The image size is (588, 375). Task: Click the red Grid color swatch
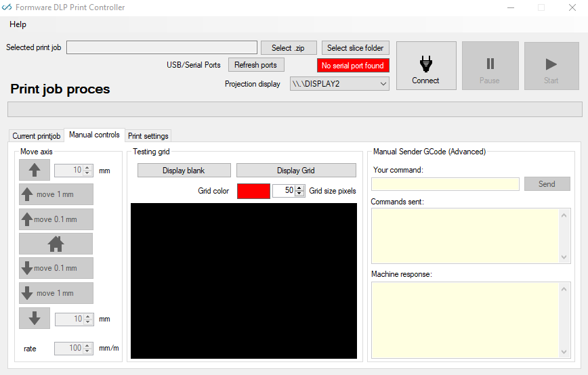(x=253, y=191)
